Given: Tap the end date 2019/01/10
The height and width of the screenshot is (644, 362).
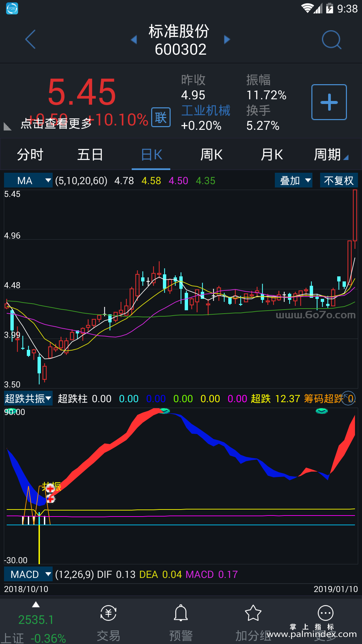Looking at the screenshot, I should point(336,589).
